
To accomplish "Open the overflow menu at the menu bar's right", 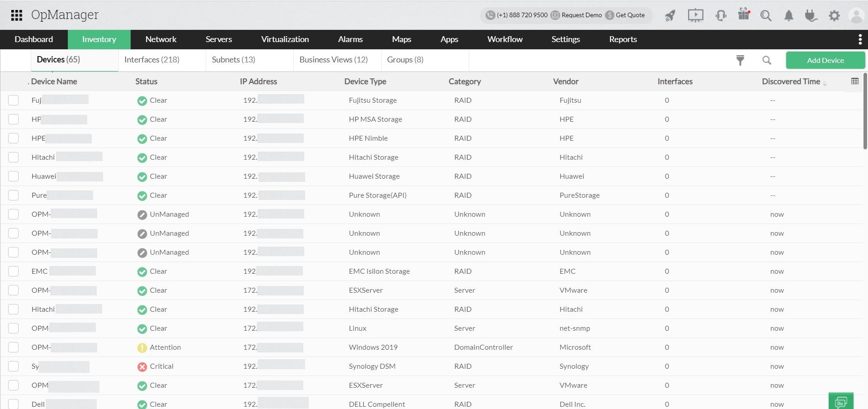I will [x=860, y=39].
